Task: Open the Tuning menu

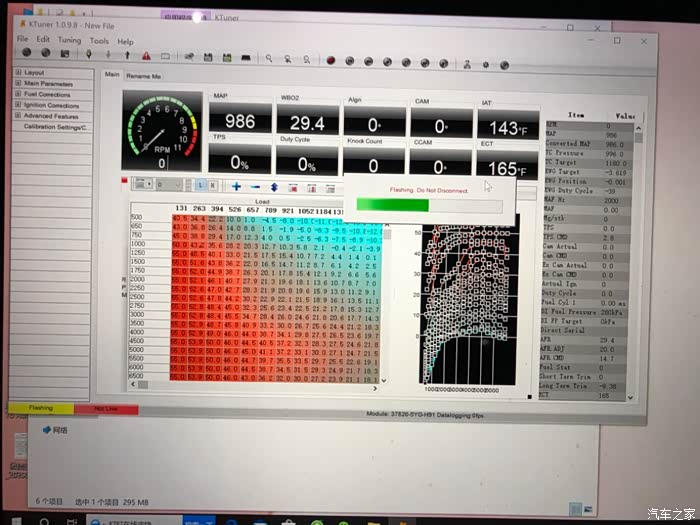Action: click(x=69, y=41)
